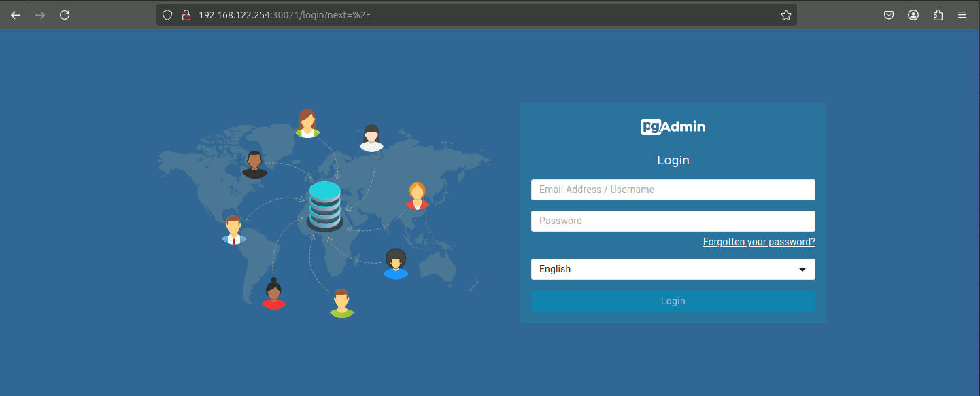Click the shield tracking protection icon
The image size is (980, 396).
coord(167,15)
